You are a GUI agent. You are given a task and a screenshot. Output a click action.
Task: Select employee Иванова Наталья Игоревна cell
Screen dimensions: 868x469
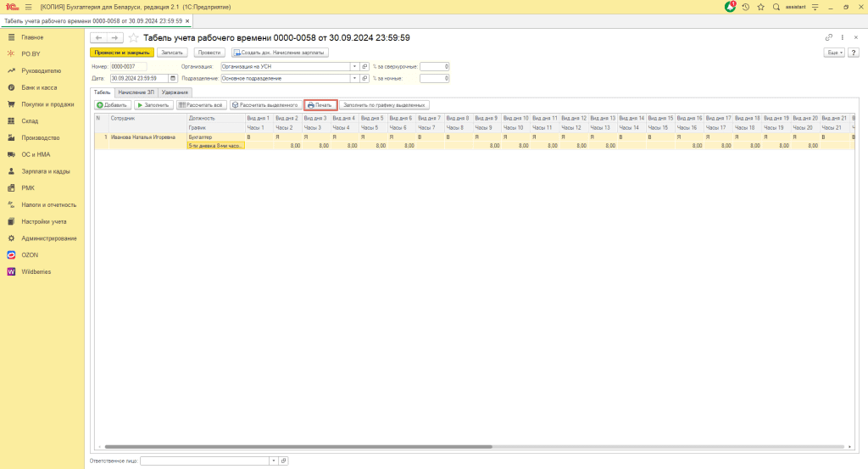point(147,137)
